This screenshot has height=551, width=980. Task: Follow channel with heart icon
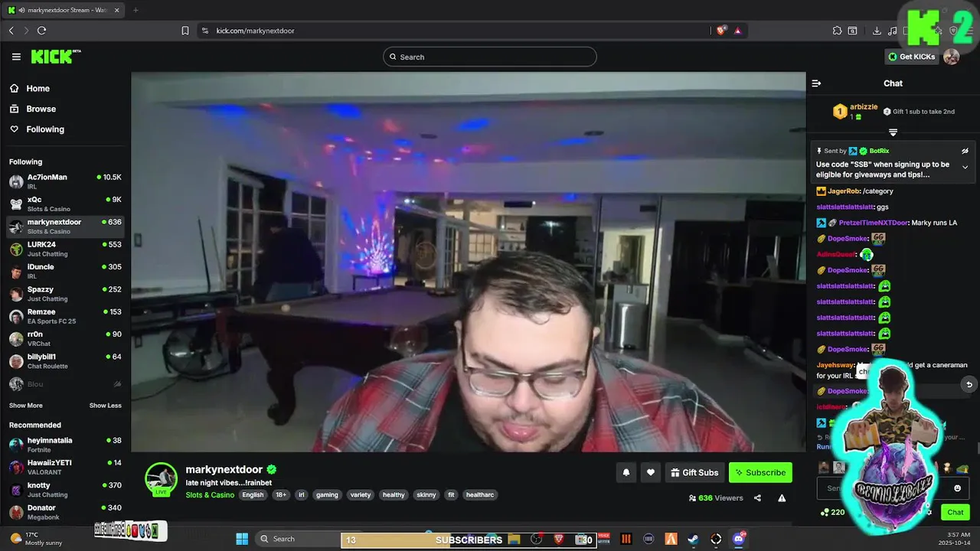(x=651, y=472)
